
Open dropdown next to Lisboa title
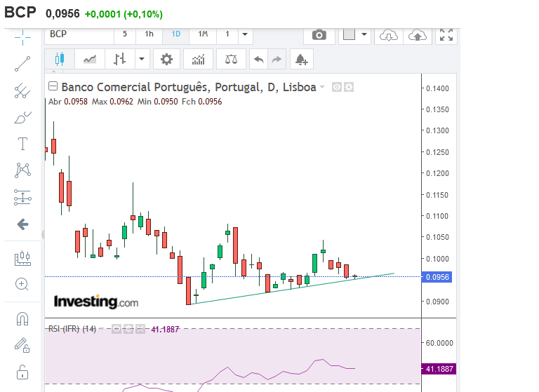click(322, 87)
